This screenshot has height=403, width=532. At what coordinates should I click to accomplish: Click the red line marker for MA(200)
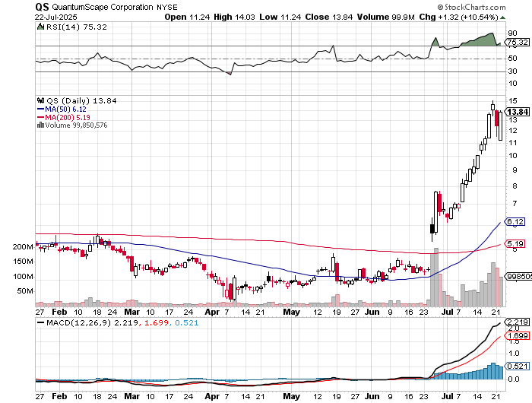click(x=40, y=117)
